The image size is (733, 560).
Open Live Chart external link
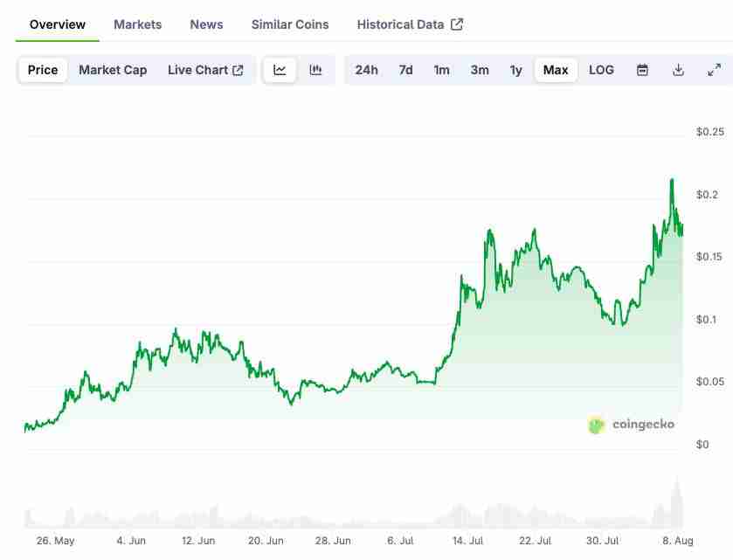(x=205, y=70)
